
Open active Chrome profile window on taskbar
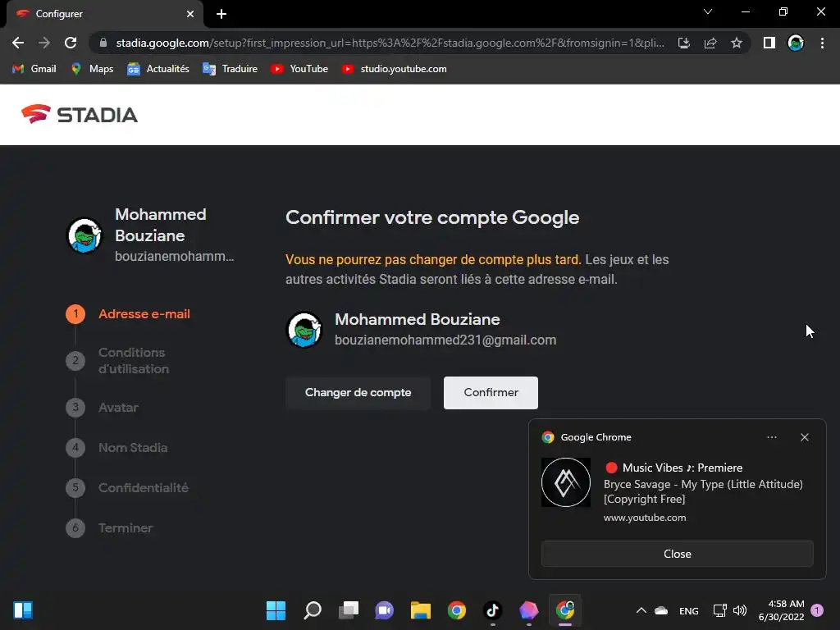565,610
